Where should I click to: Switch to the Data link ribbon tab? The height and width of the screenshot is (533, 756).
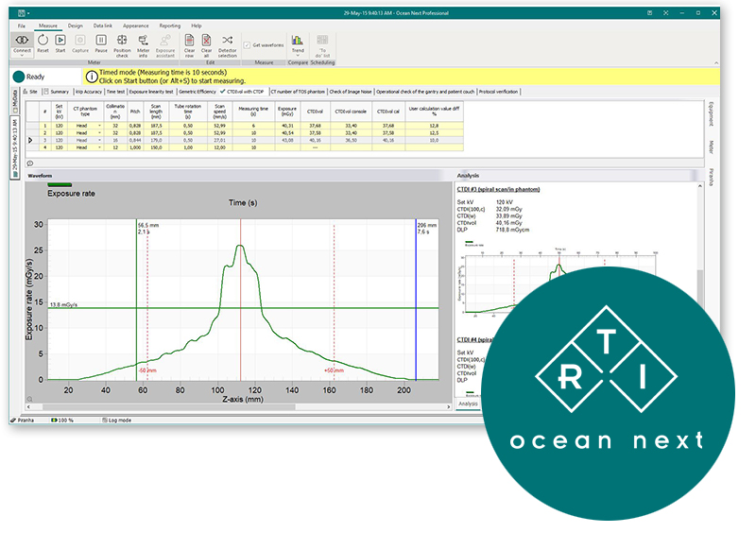102,26
